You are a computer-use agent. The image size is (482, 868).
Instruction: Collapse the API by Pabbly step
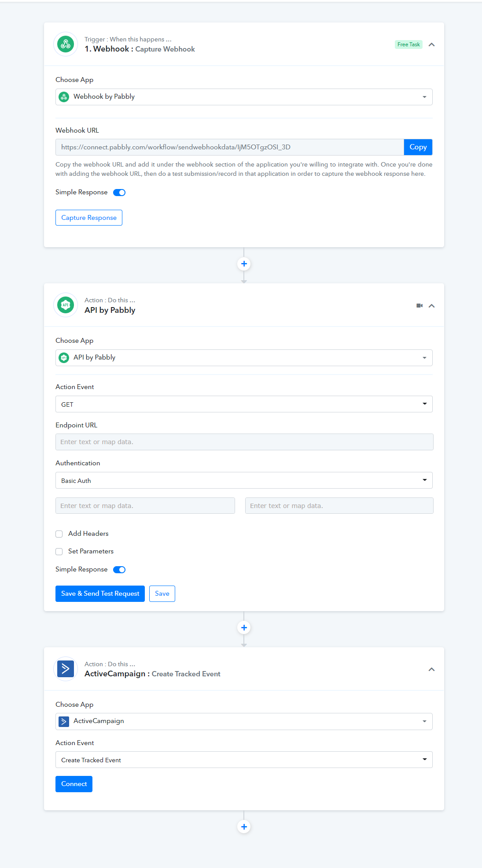click(x=431, y=306)
